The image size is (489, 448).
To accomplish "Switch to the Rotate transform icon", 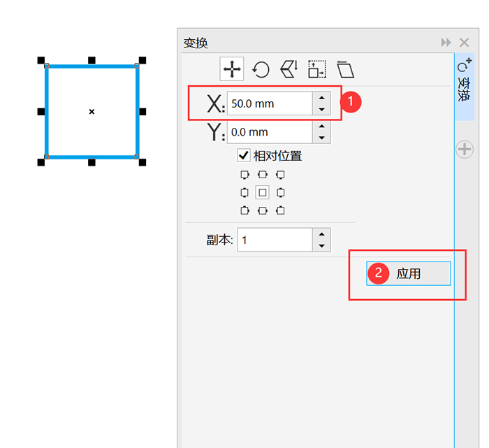I will pyautogui.click(x=261, y=68).
